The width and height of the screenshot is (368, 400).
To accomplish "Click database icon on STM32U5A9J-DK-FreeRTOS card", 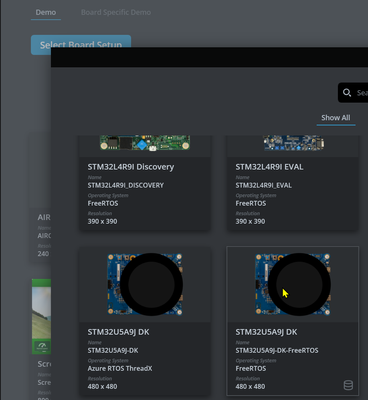I will [348, 385].
